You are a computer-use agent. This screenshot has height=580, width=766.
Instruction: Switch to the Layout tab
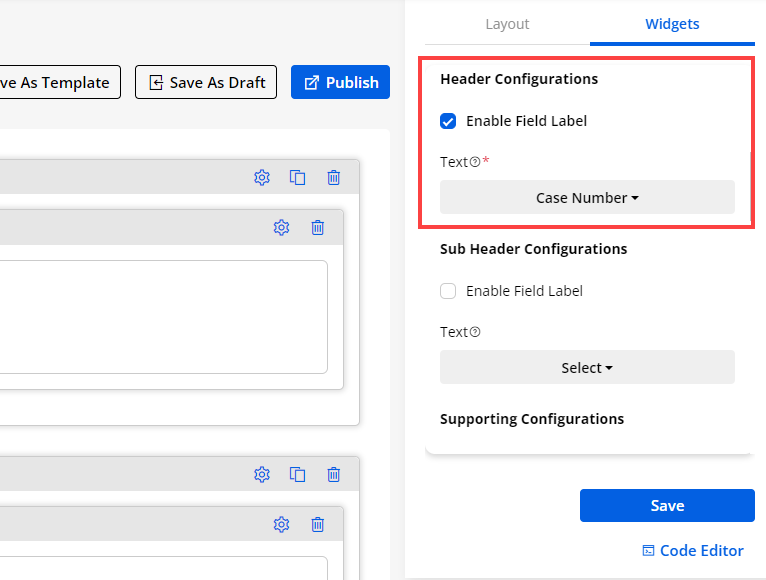(x=507, y=24)
